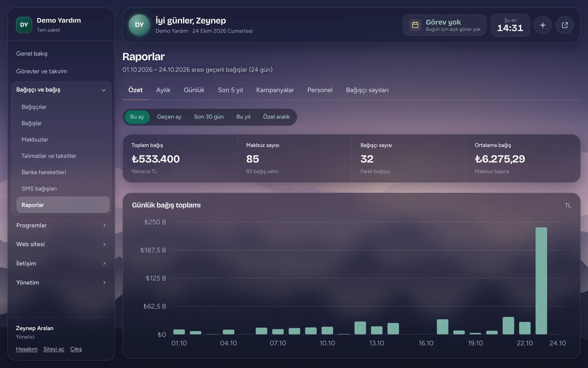Open SMS bağışları submenu item
Screen dimensions: 588x368
pos(63,189)
